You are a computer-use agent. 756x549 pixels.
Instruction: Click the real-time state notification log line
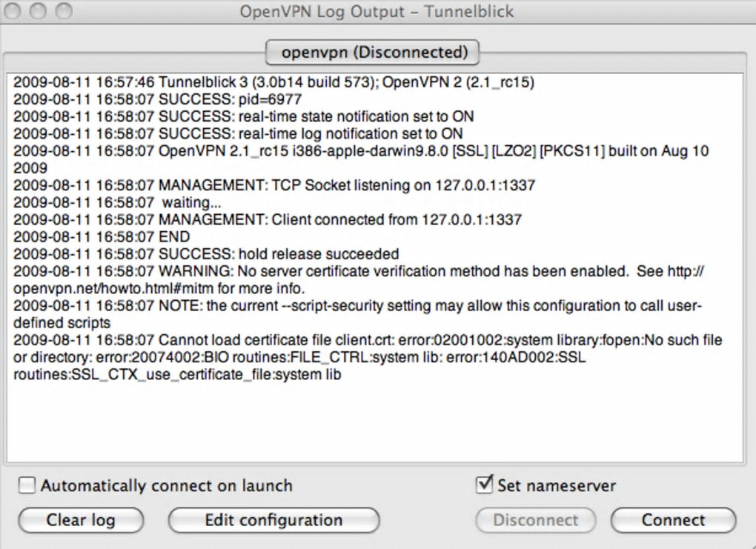244,116
